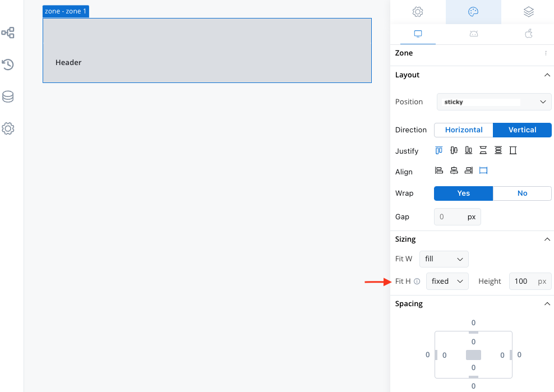Collapse the Spacing section
Viewport: 554px width, 392px height.
pos(547,304)
